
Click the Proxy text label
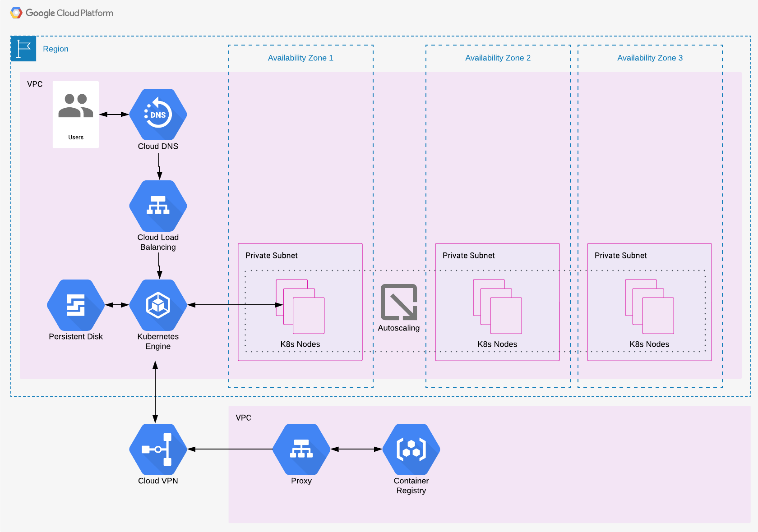(301, 481)
